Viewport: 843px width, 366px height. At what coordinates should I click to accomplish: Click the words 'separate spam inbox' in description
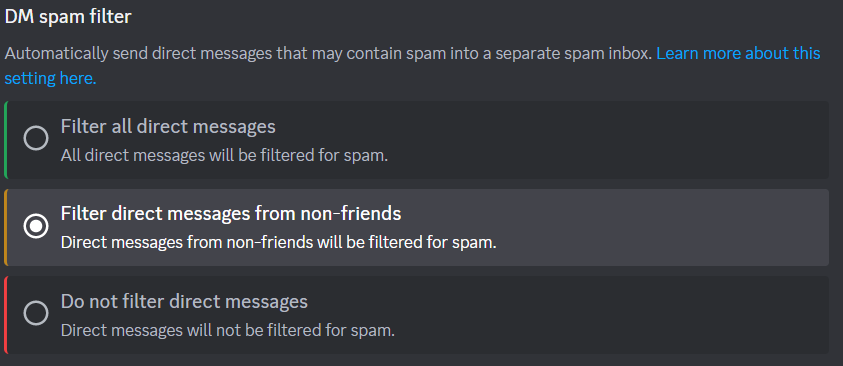point(572,54)
